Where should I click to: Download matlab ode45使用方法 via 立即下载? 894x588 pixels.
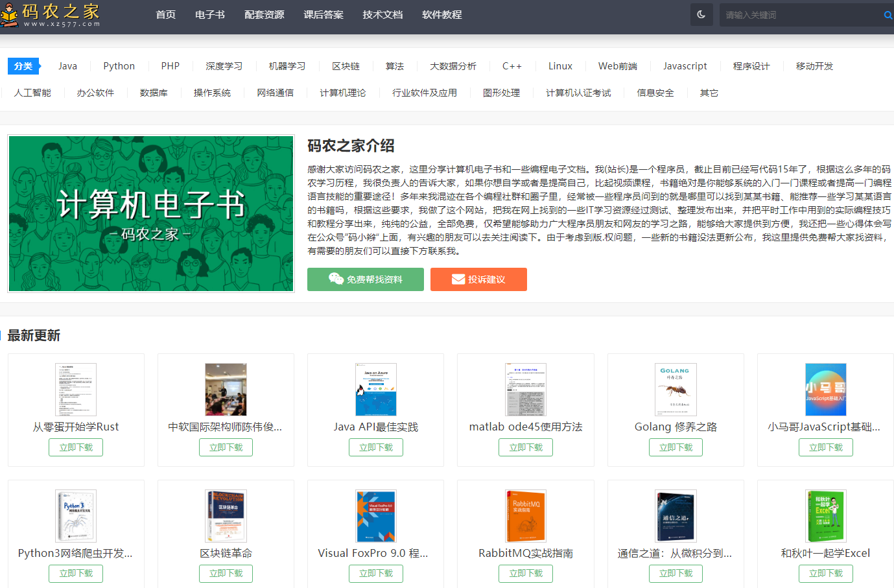(526, 447)
